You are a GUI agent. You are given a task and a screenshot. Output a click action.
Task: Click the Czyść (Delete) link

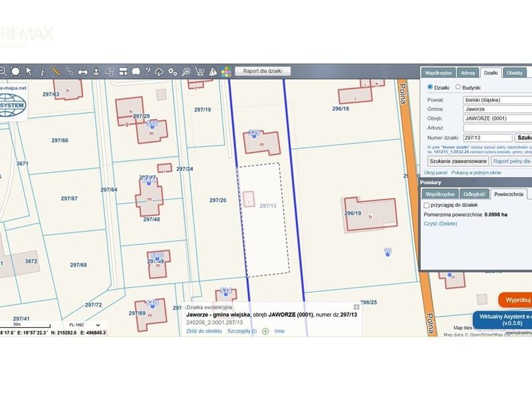click(x=440, y=223)
